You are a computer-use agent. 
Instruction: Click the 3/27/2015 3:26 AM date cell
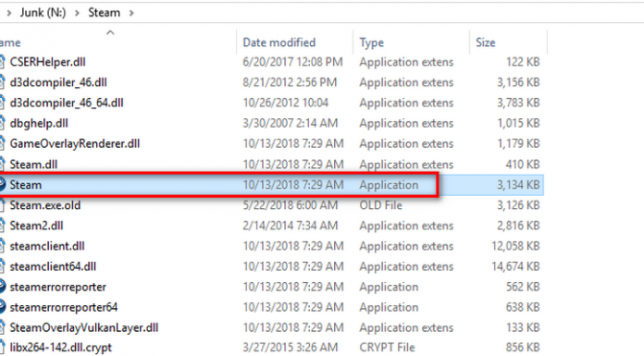[291, 348]
